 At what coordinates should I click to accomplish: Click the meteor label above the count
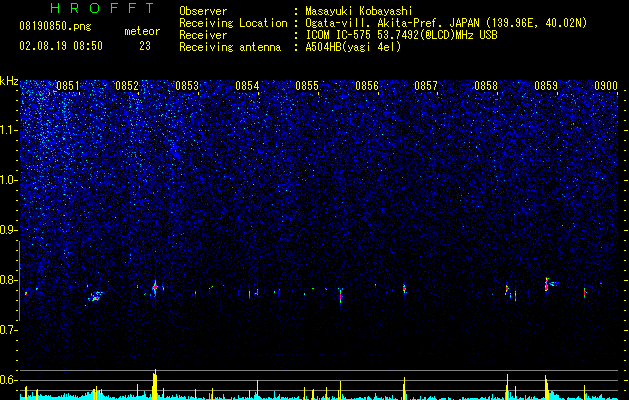click(142, 31)
